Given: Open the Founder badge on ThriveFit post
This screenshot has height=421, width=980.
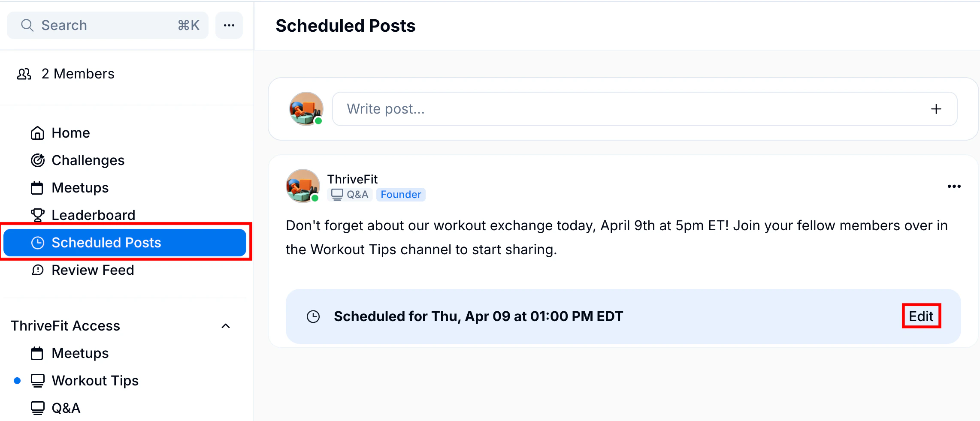Looking at the screenshot, I should 400,194.
